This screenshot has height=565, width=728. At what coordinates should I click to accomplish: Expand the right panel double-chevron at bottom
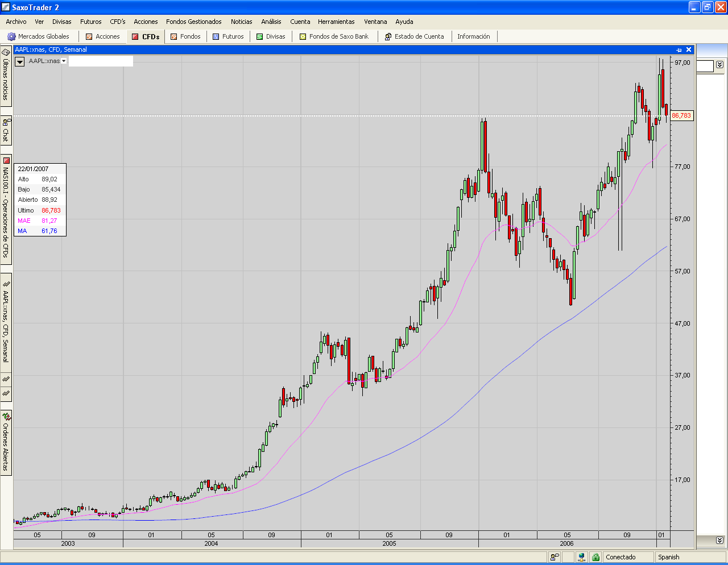coord(719,540)
